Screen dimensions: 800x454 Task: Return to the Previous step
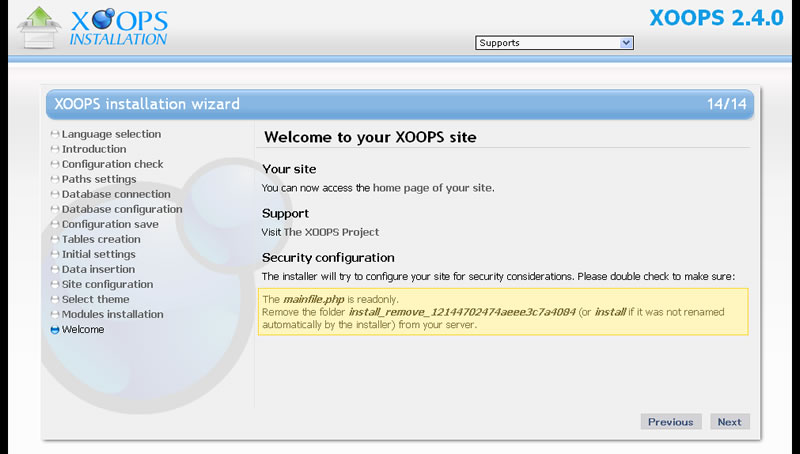pyautogui.click(x=670, y=422)
